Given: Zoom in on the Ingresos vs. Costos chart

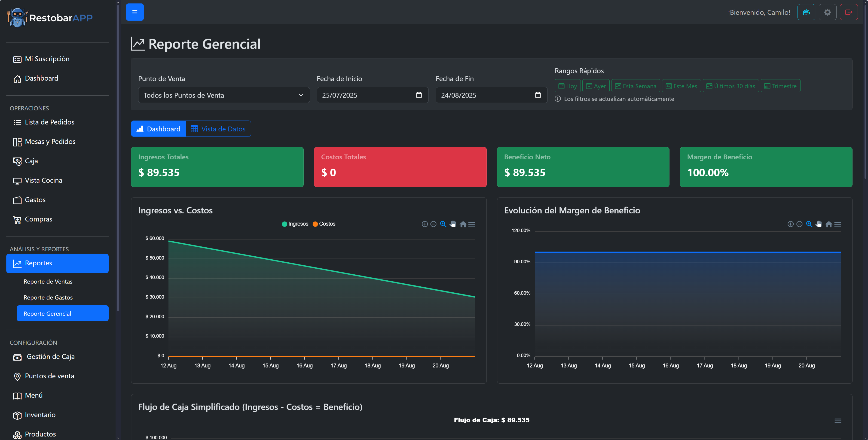Looking at the screenshot, I should (425, 224).
